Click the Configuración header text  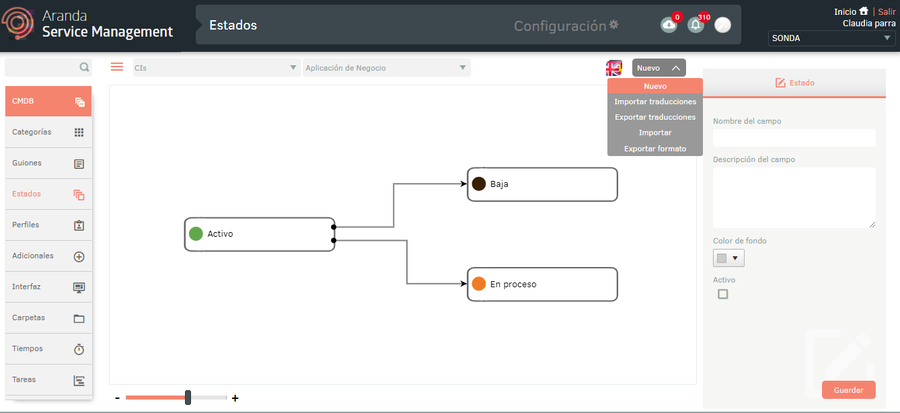tap(560, 26)
